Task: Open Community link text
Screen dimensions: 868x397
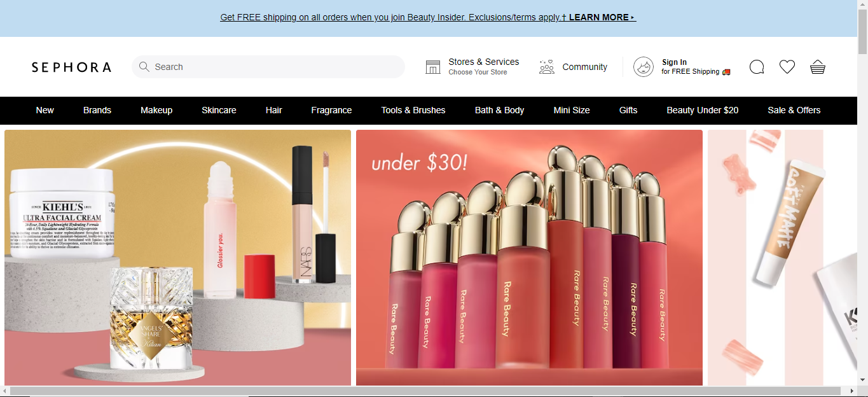Action: [x=585, y=67]
